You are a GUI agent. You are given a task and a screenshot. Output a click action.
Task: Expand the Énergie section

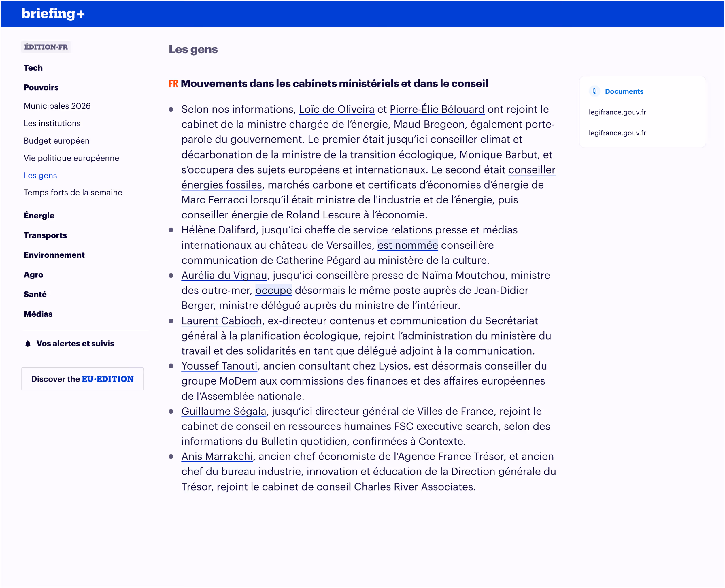click(x=39, y=215)
